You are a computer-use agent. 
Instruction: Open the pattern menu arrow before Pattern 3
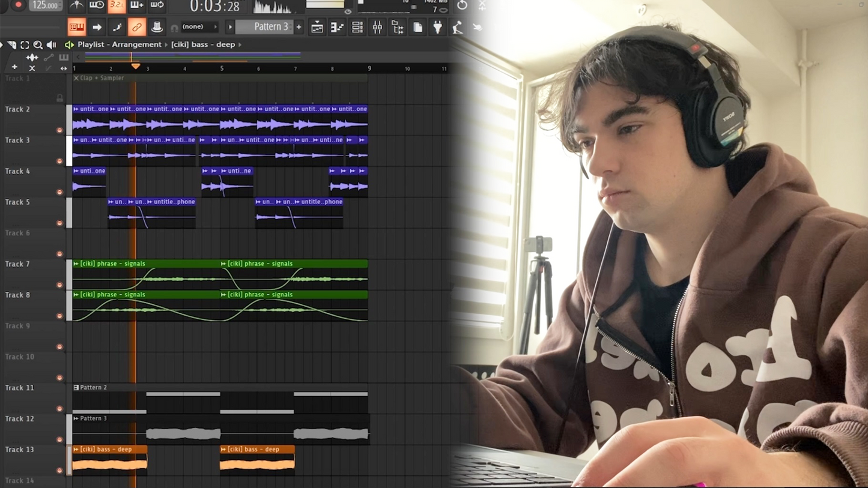230,27
